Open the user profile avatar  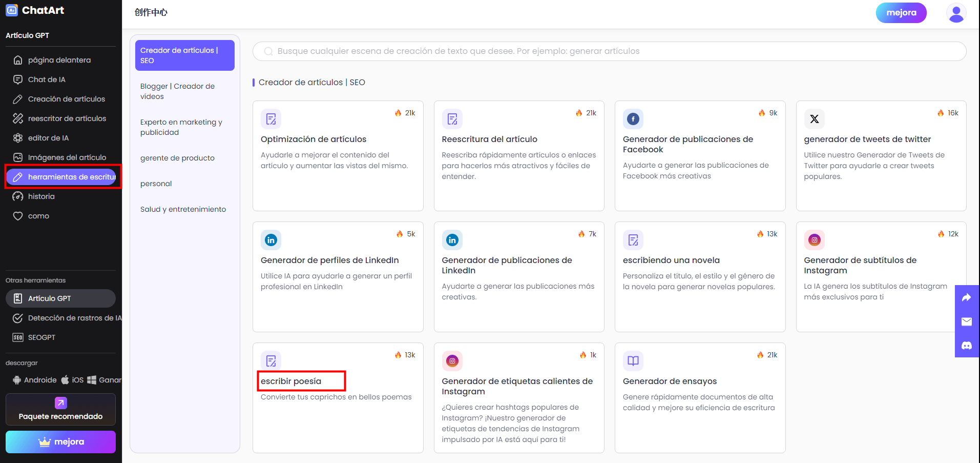click(956, 13)
